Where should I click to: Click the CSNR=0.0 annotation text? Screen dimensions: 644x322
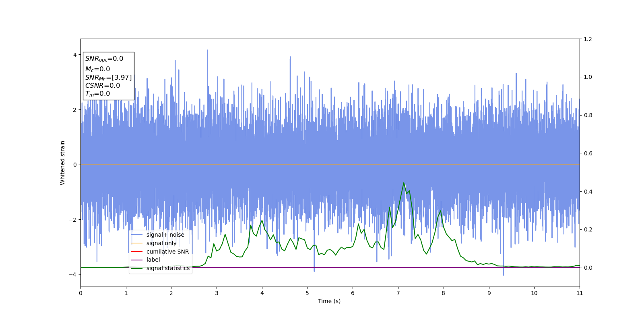103,86
